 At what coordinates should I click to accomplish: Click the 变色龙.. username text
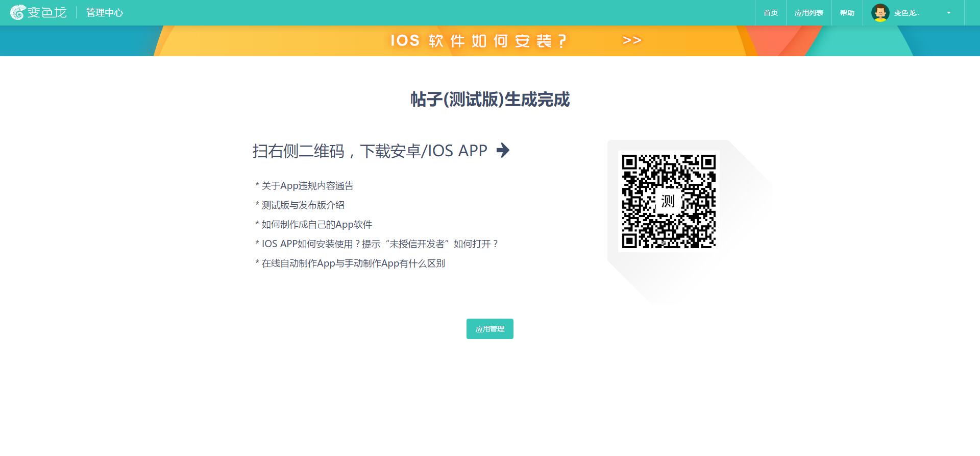(x=906, y=13)
